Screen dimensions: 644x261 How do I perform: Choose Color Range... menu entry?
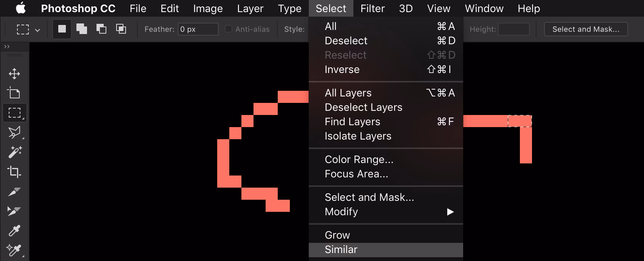tap(386, 159)
